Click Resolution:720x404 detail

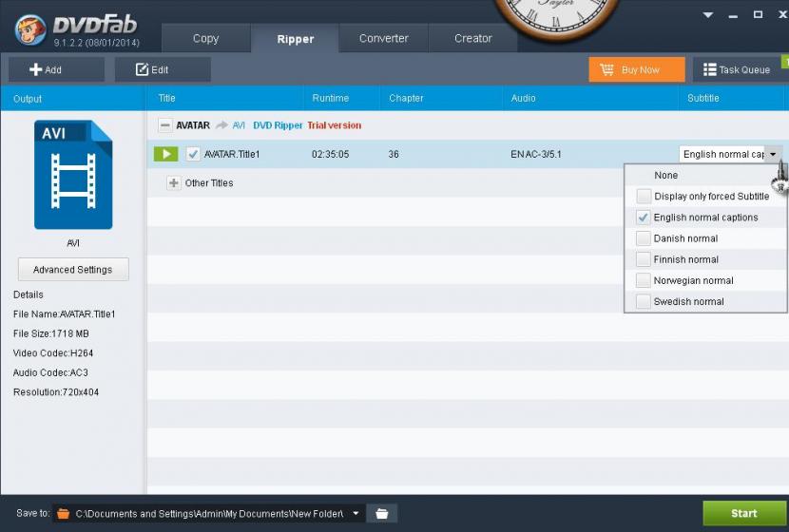pyautogui.click(x=56, y=392)
